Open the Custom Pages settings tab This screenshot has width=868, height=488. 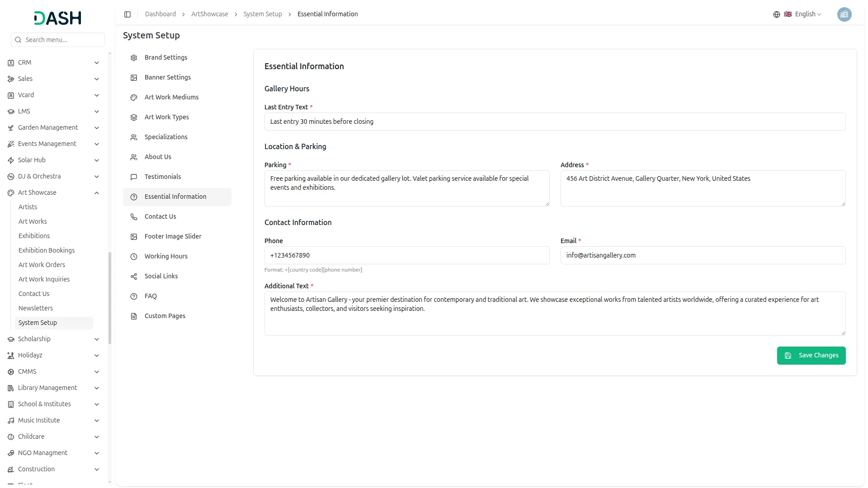point(165,316)
